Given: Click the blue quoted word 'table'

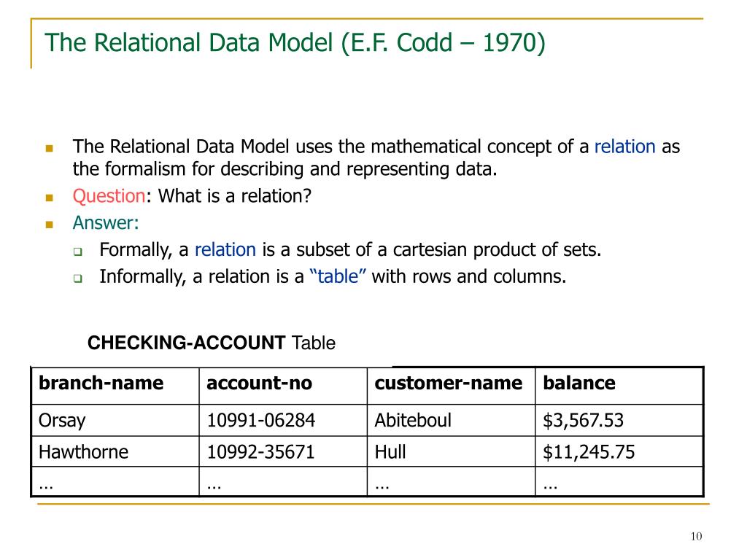Looking at the screenshot, I should (338, 276).
